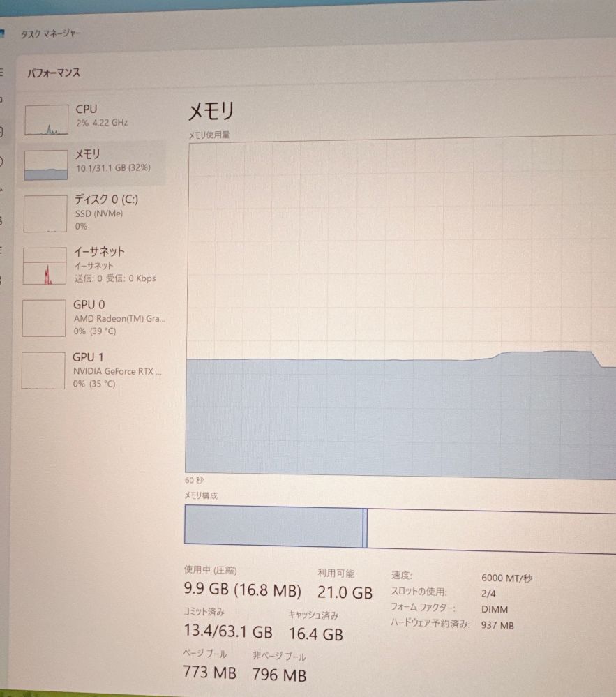Click the タスク マネージャー window title
616x697 pixels.
[51, 33]
